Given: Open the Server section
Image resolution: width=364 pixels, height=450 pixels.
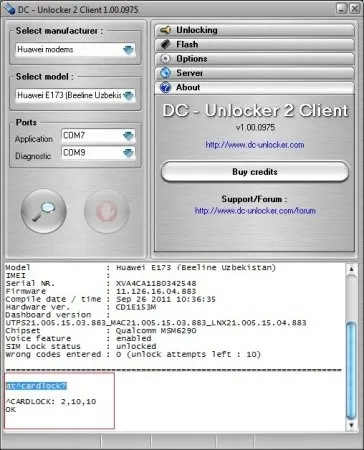Looking at the screenshot, I should (x=254, y=73).
